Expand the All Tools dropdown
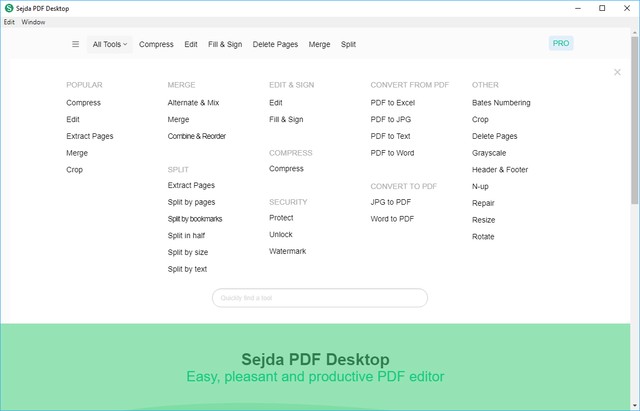The height and width of the screenshot is (411, 640). point(110,44)
